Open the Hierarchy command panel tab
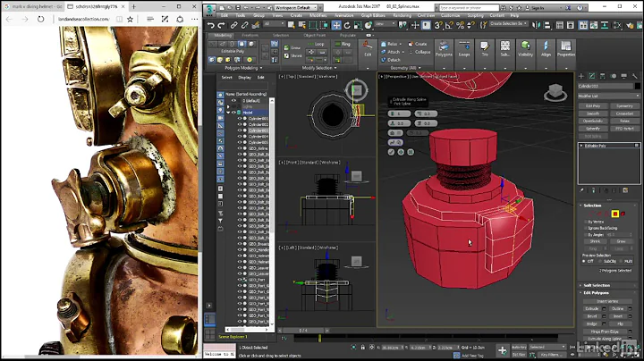Viewport: 644px width, 361px height. pyautogui.click(x=603, y=76)
